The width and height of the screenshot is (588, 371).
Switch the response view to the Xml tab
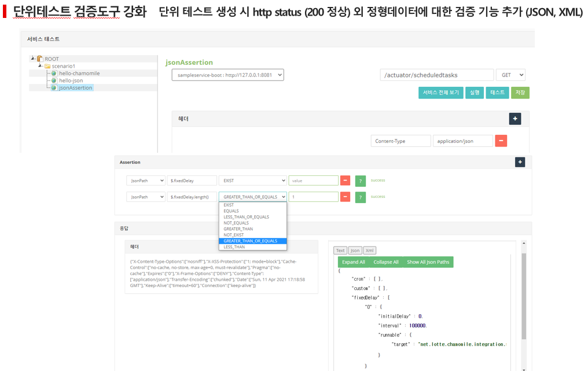pyautogui.click(x=369, y=251)
